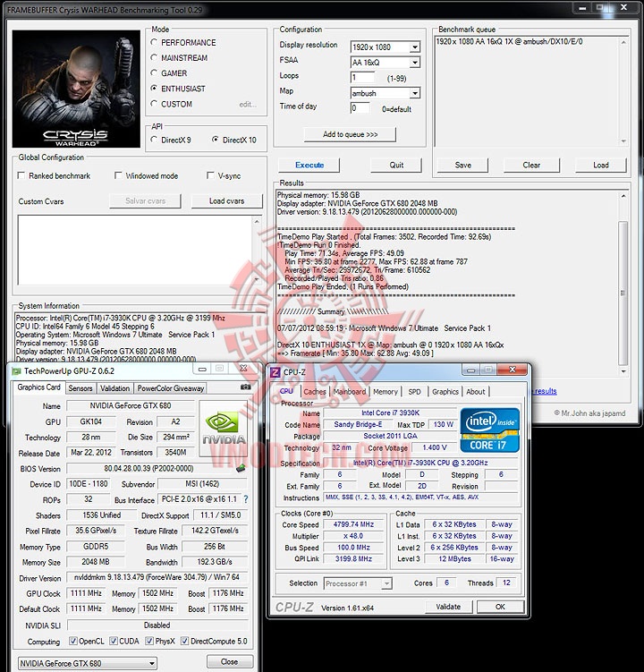Select the MAINSTREAM mode option
The image size is (644, 672).
tap(154, 57)
